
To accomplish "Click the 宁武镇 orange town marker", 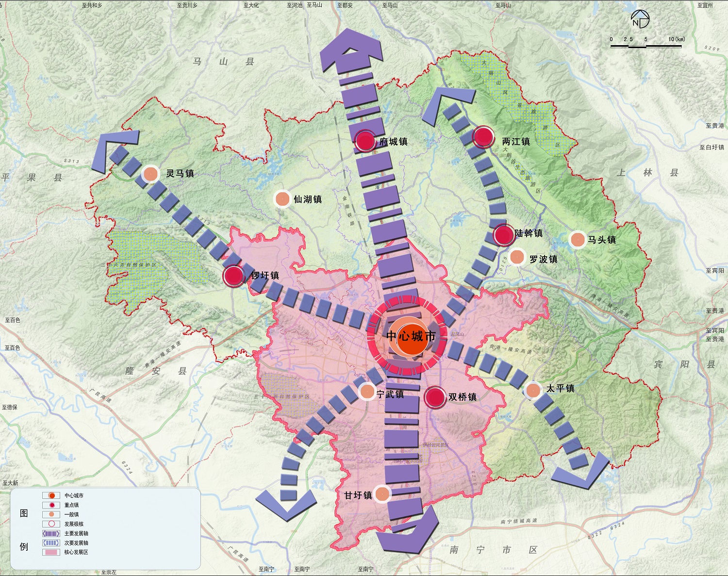I will point(367,391).
